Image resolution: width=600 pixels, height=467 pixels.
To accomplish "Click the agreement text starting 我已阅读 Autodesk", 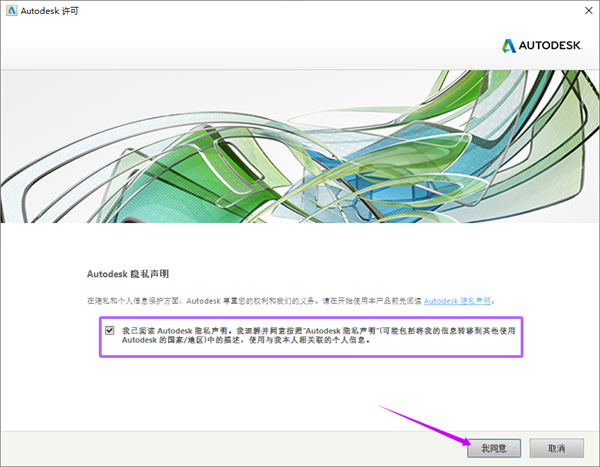I will point(318,335).
